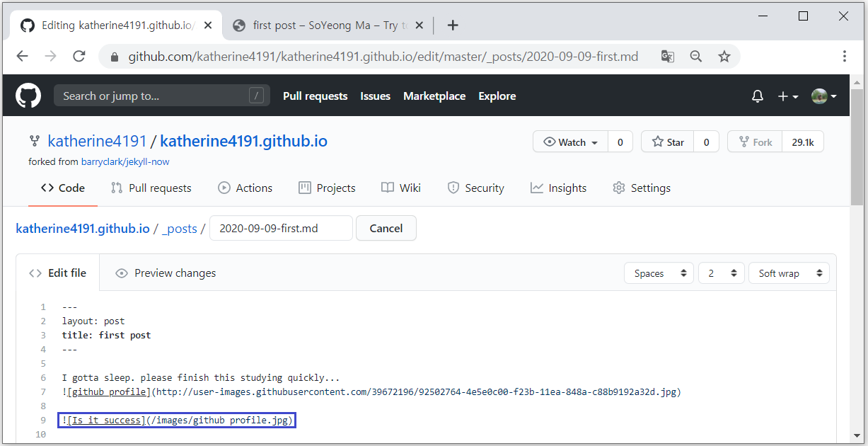Open the Watch dropdown
The height and width of the screenshot is (446, 868).
point(570,142)
